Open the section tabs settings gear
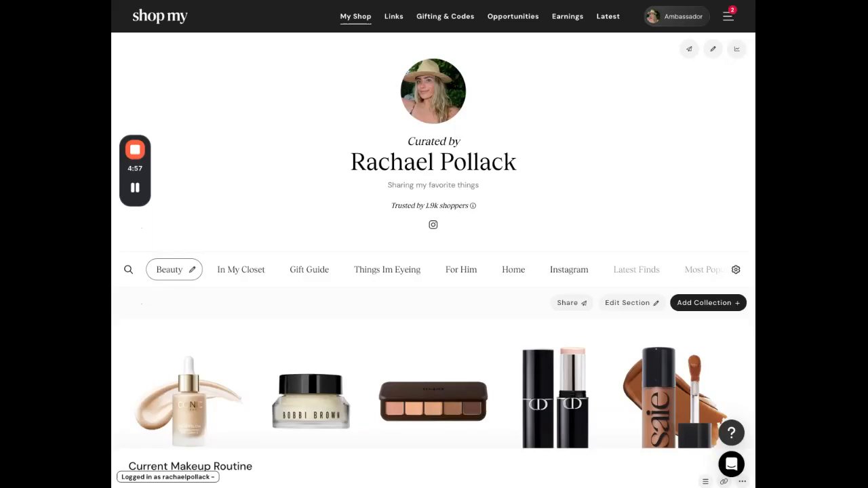This screenshot has height=488, width=868. 736,270
